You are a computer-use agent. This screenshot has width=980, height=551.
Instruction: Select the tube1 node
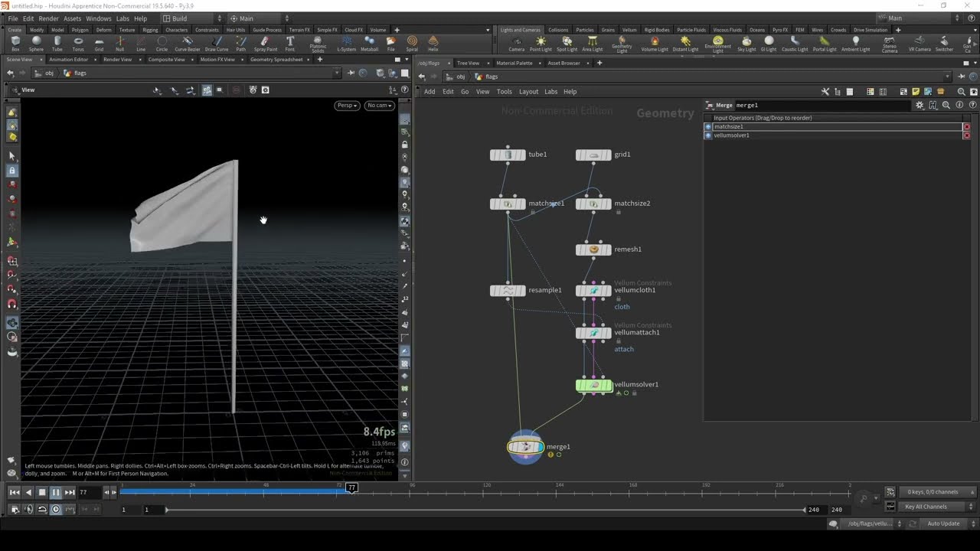(x=508, y=155)
